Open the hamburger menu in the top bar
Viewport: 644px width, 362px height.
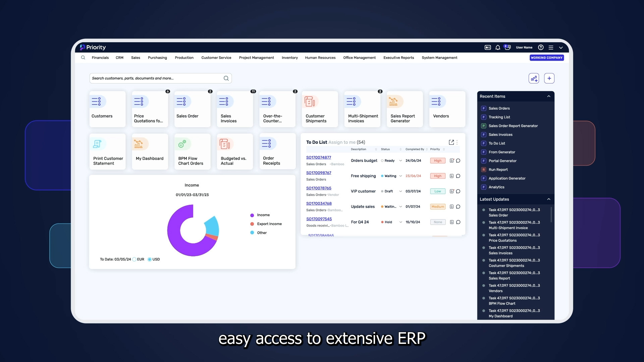point(551,47)
